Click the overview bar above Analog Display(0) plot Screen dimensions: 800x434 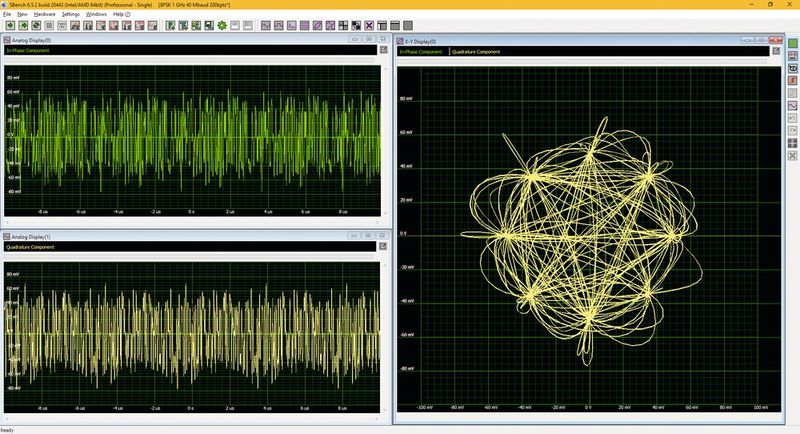190,60
